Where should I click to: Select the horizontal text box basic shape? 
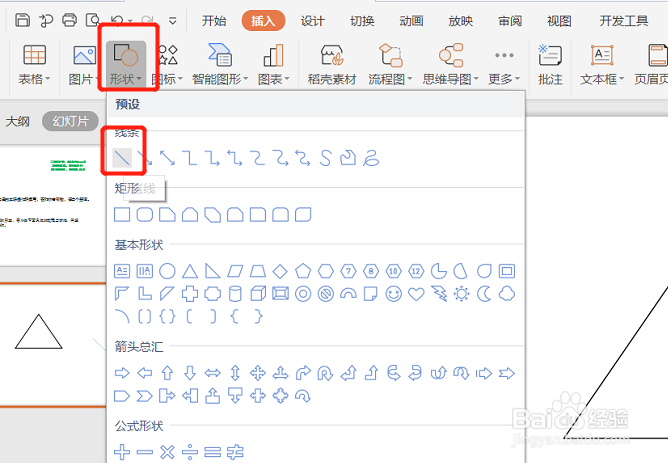pos(122,271)
